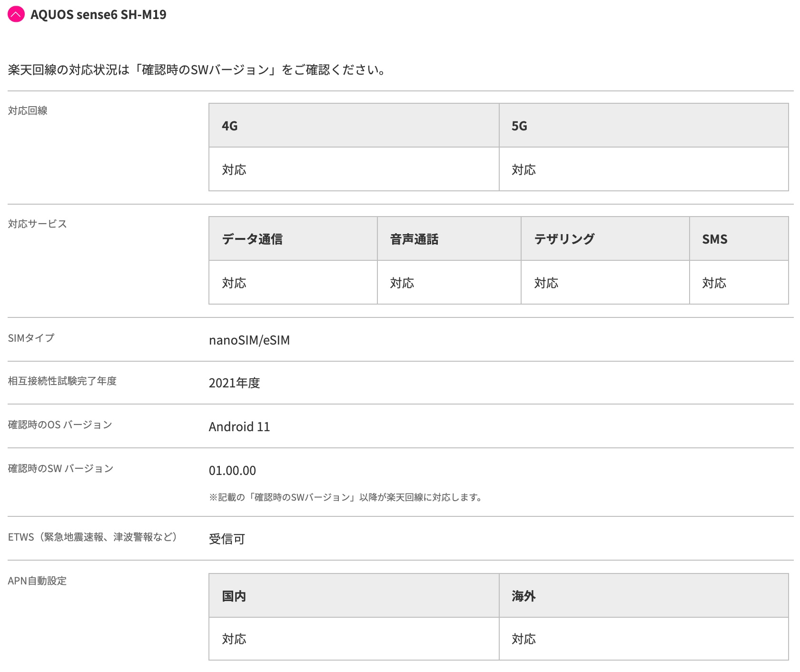Click the 2021年度 value
This screenshot has width=800, height=672.
235,383
